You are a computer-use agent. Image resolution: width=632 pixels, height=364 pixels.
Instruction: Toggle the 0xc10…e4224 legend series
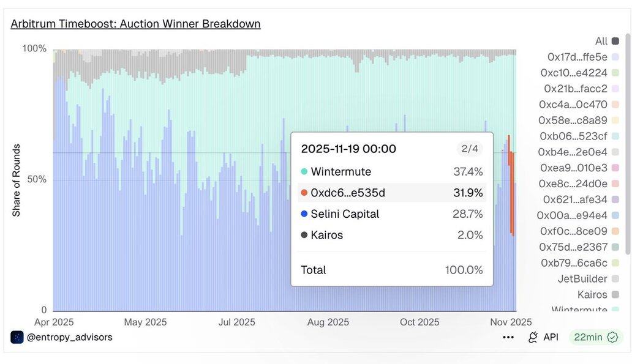pyautogui.click(x=574, y=73)
